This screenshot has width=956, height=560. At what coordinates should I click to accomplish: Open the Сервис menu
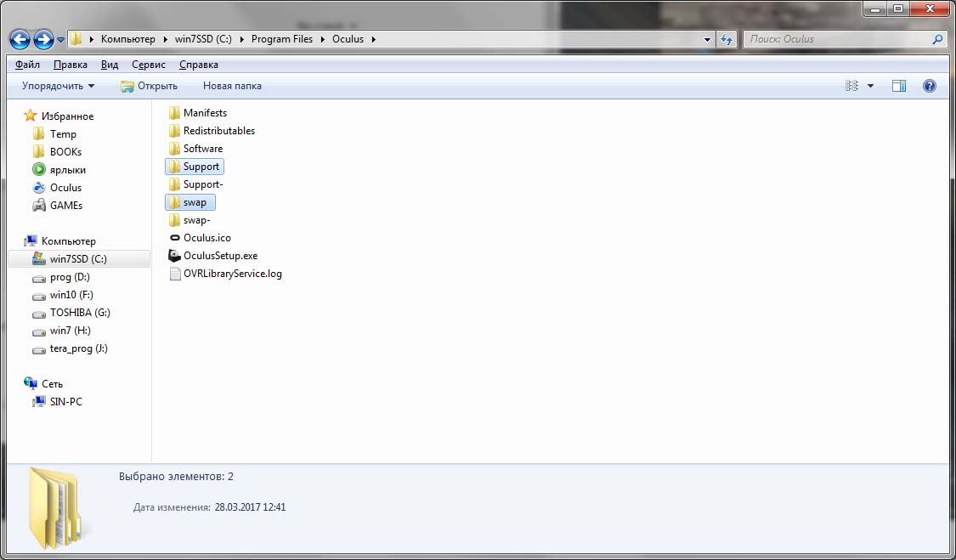click(149, 64)
